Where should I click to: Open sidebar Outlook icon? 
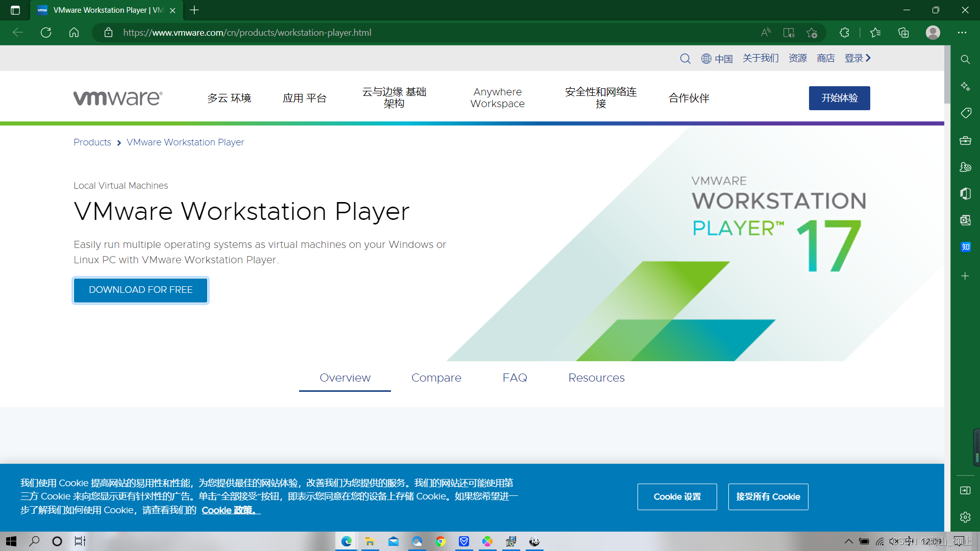(965, 220)
